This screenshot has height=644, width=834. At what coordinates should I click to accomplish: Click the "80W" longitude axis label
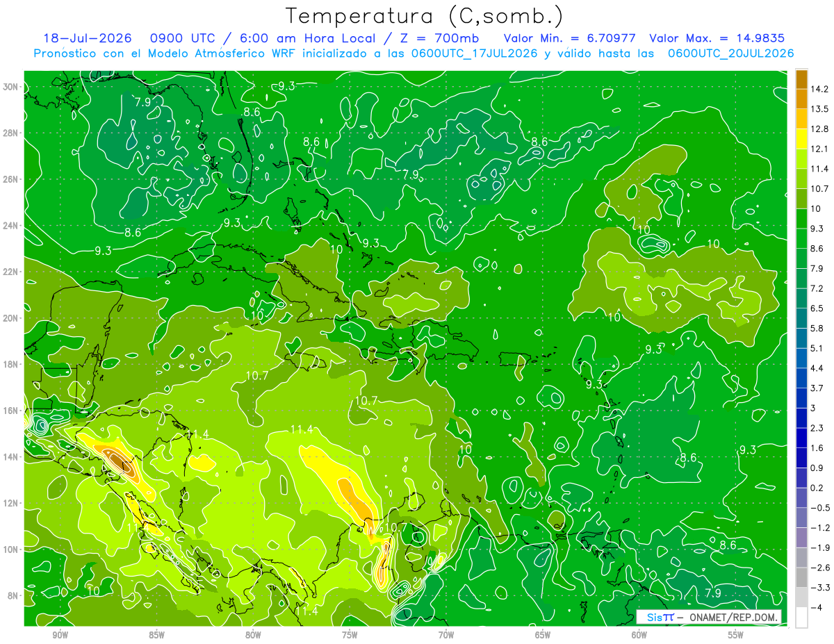click(254, 635)
